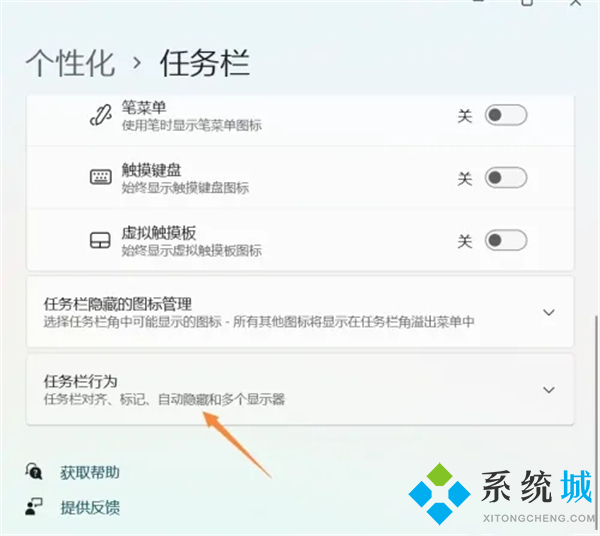Turn on 虚拟触摸板 switch
This screenshot has width=600, height=536.
(506, 240)
